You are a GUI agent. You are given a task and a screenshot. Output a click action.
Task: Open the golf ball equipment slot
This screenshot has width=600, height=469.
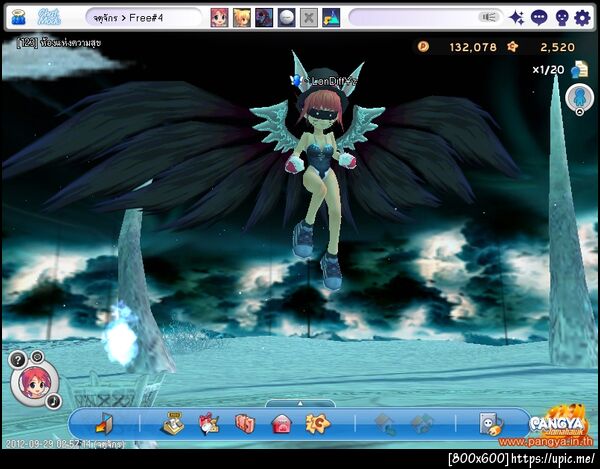[x=286, y=18]
